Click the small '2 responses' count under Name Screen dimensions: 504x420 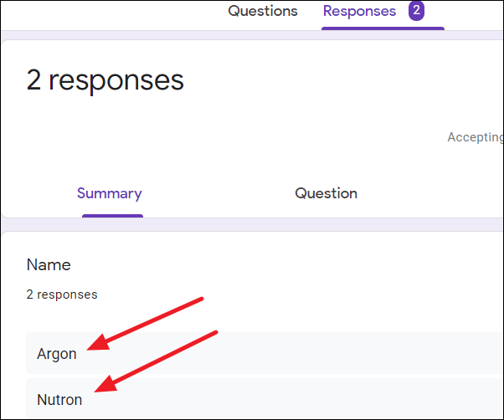tap(62, 295)
